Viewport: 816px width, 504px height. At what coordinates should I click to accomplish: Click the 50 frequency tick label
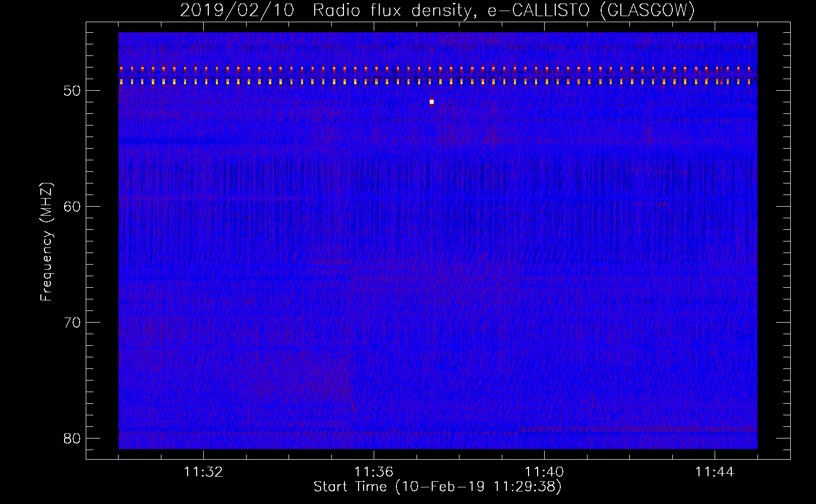[x=72, y=91]
